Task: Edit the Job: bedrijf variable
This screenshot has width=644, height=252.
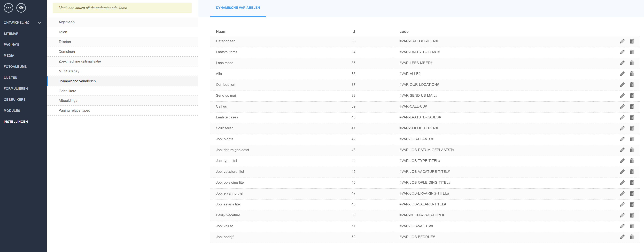Action: pos(622,237)
